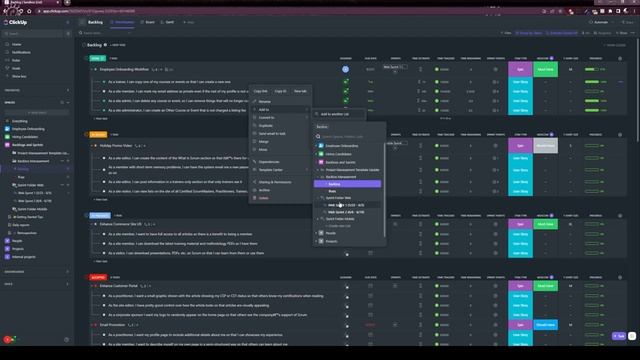Screen dimensions: 640x360
Task: Expand Sprint Folder Mobile in popup
Action: click(x=318, y=219)
